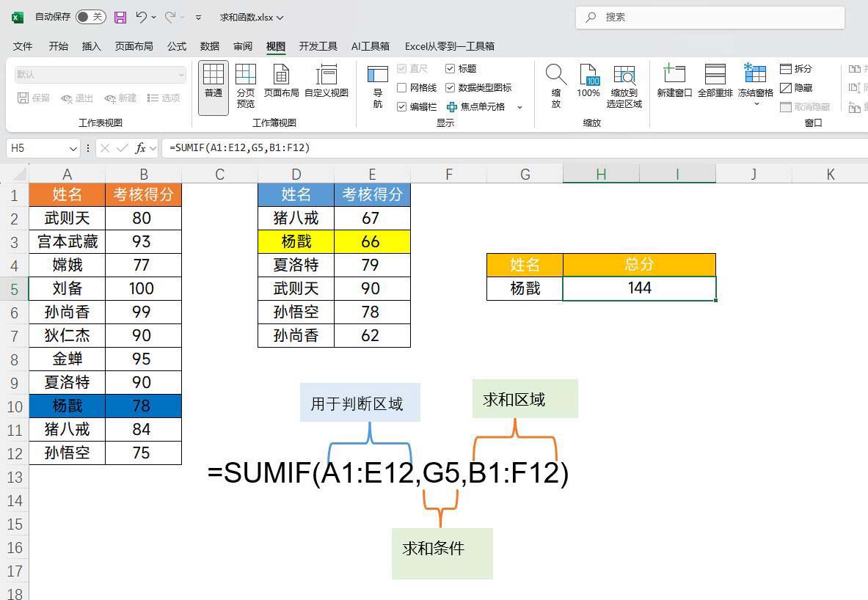Screen dimensions: 868x600
Task: Select blue highlighted cell 杨戬 in column A
Action: [x=67, y=406]
